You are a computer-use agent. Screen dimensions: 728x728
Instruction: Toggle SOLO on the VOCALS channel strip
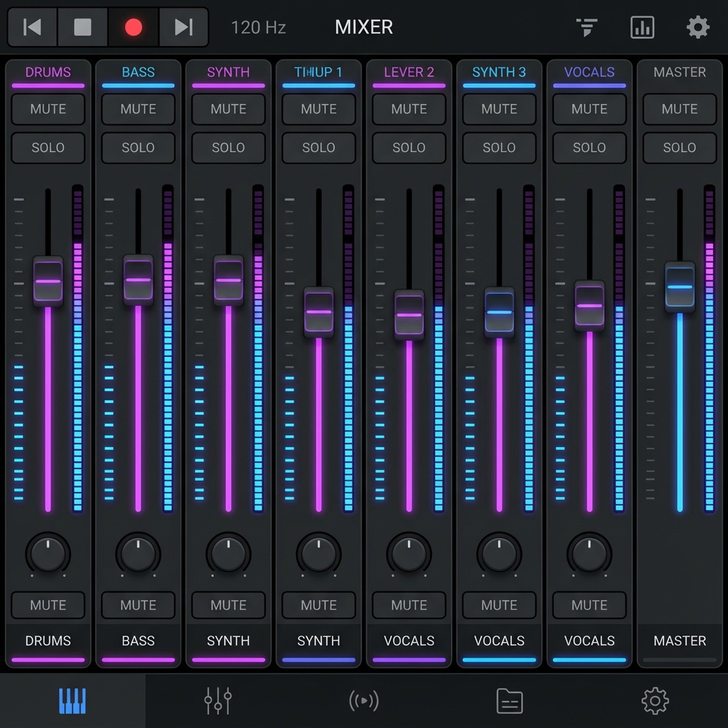[589, 148]
